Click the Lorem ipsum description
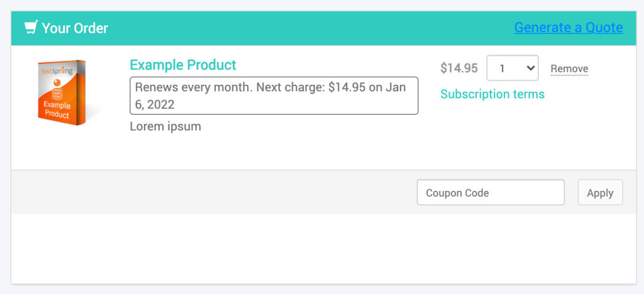 coord(165,126)
